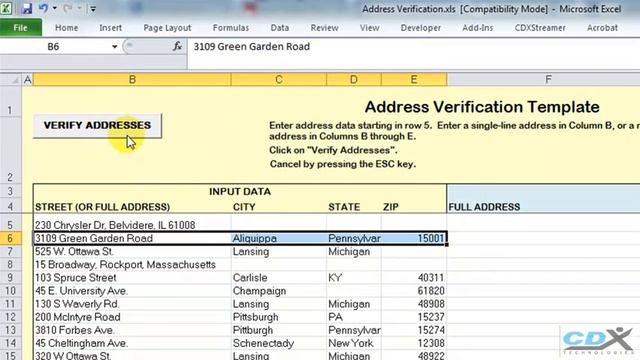The height and width of the screenshot is (360, 640).
Task: Click cell '3109 Green Garden Road'
Action: pyautogui.click(x=132, y=238)
